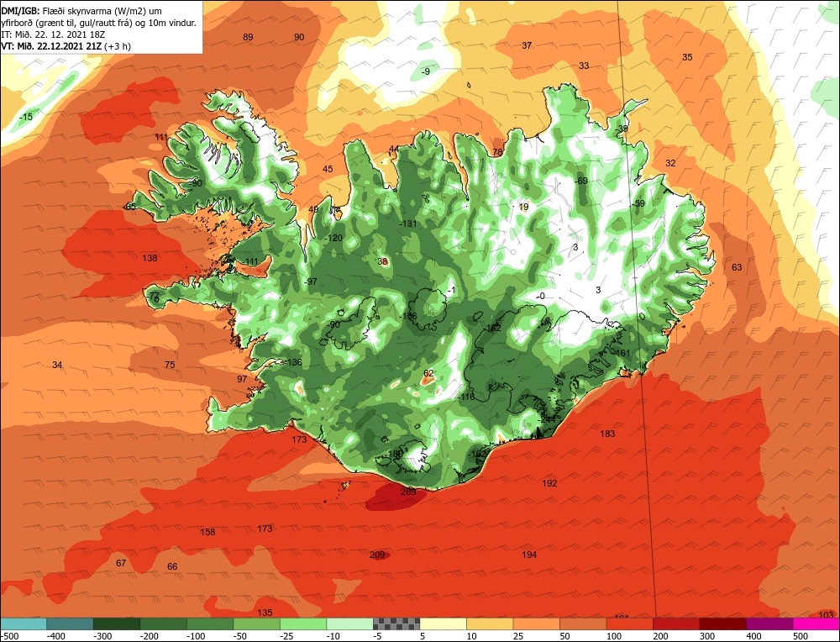Click the map value 183

click(607, 434)
